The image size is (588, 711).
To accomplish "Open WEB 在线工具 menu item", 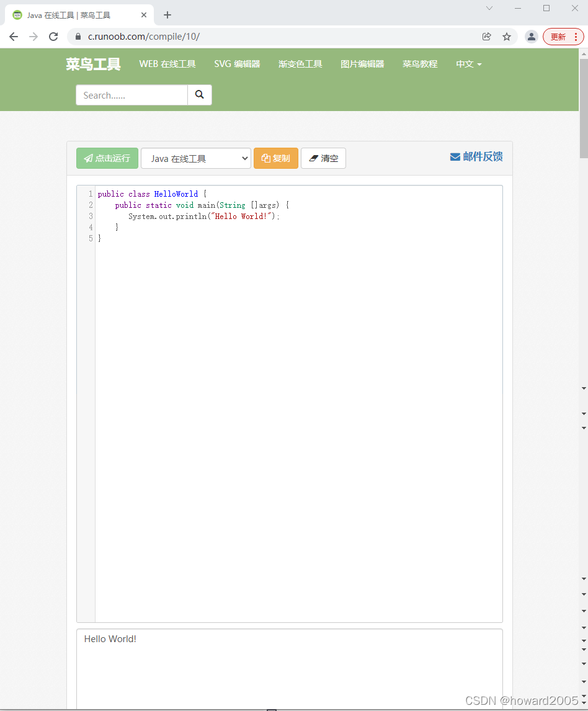I will coord(167,64).
